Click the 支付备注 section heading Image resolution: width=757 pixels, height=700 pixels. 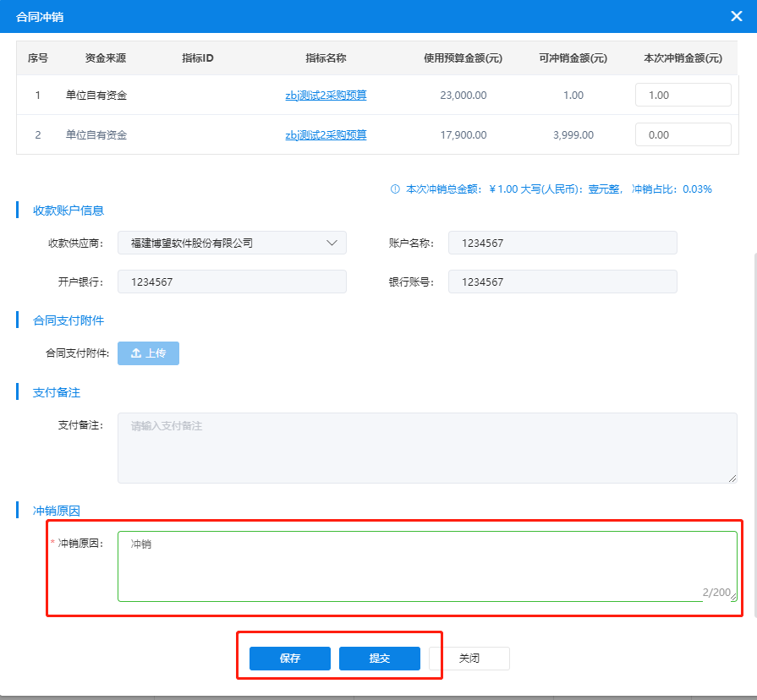(x=57, y=392)
